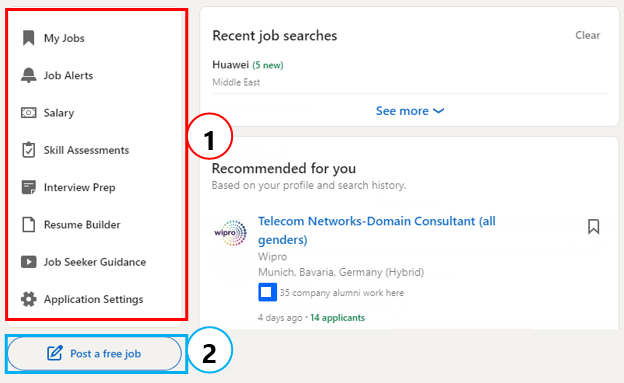Click the See more link text
624x383 pixels.
[x=402, y=111]
